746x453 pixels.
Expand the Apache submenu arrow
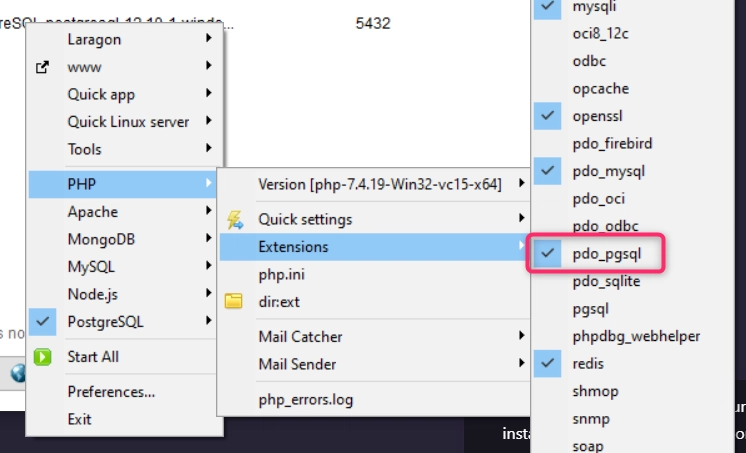coord(208,210)
